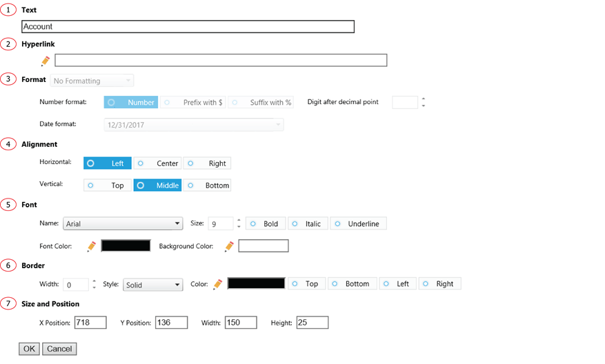Click the black Font Color swatch
Image resolution: width=605 pixels, height=364 pixels.
(x=126, y=245)
